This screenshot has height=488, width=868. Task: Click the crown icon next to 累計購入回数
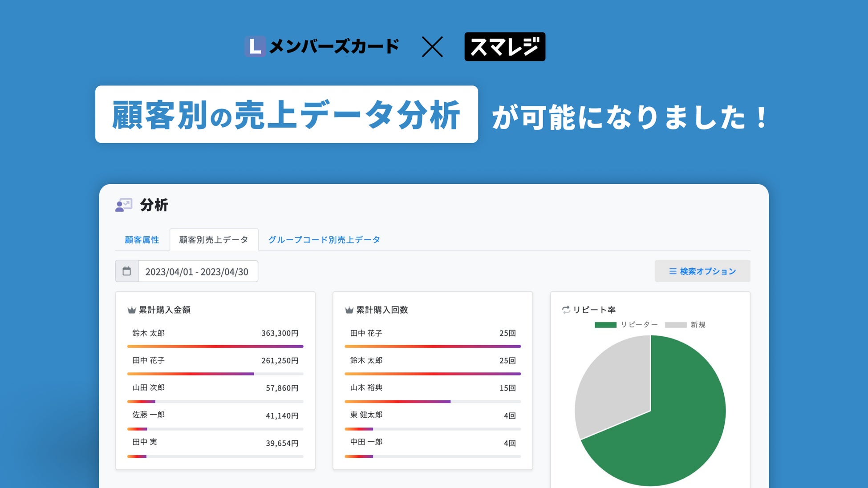[x=349, y=310]
